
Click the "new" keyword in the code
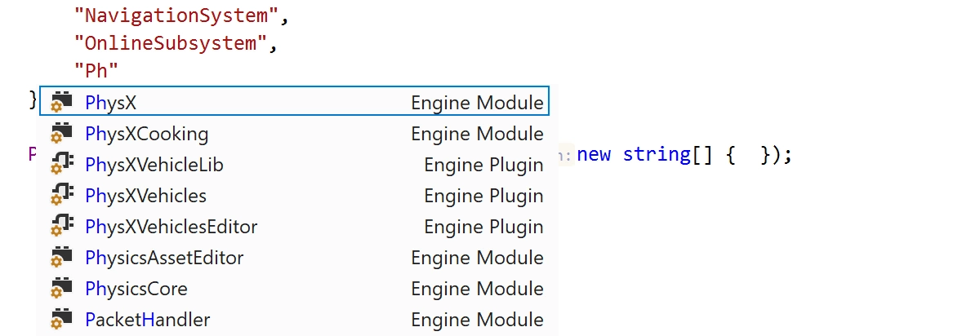pos(594,154)
